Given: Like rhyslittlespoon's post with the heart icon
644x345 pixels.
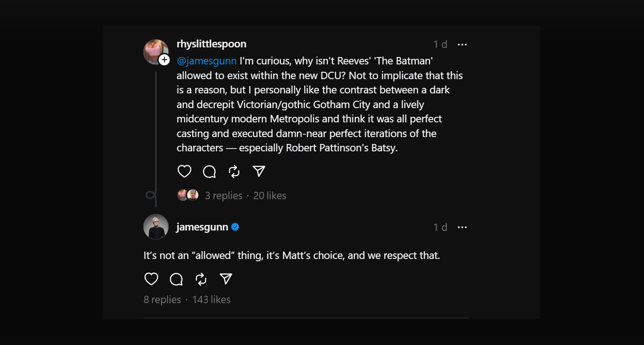Looking at the screenshot, I should coord(184,172).
